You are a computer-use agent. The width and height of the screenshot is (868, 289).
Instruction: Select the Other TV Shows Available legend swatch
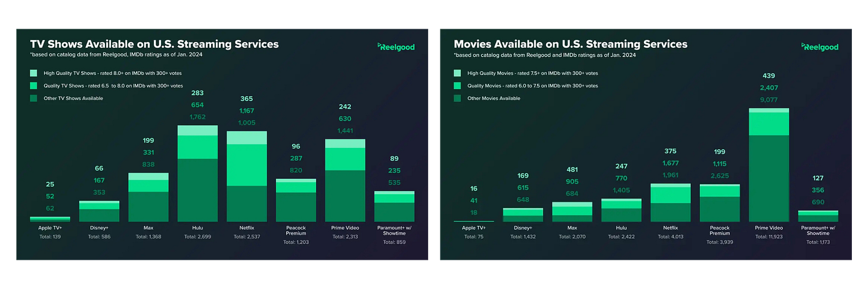pos(35,98)
